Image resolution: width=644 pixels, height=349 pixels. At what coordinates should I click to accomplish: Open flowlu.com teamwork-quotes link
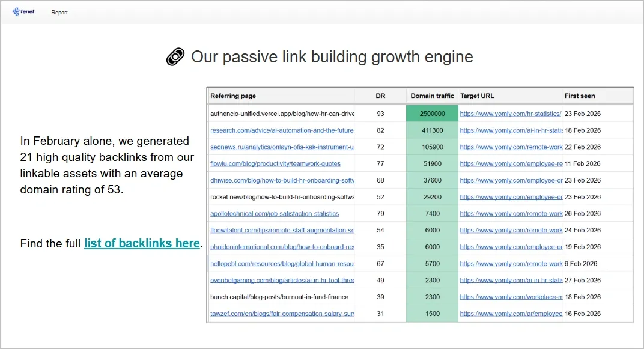point(275,163)
